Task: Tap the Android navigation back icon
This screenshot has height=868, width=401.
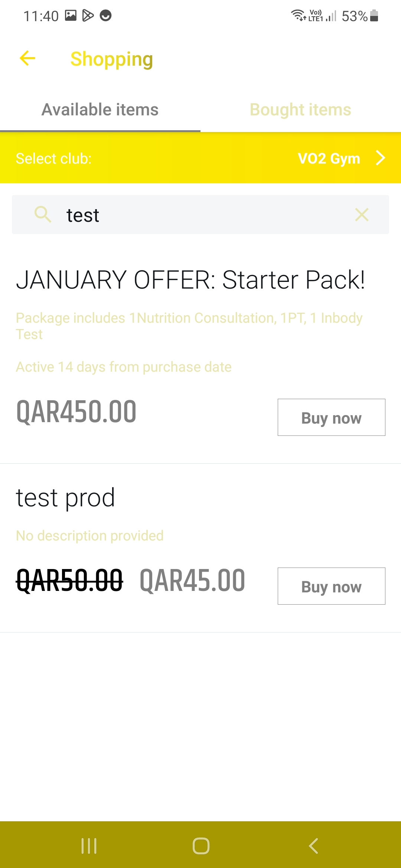Action: [x=313, y=846]
